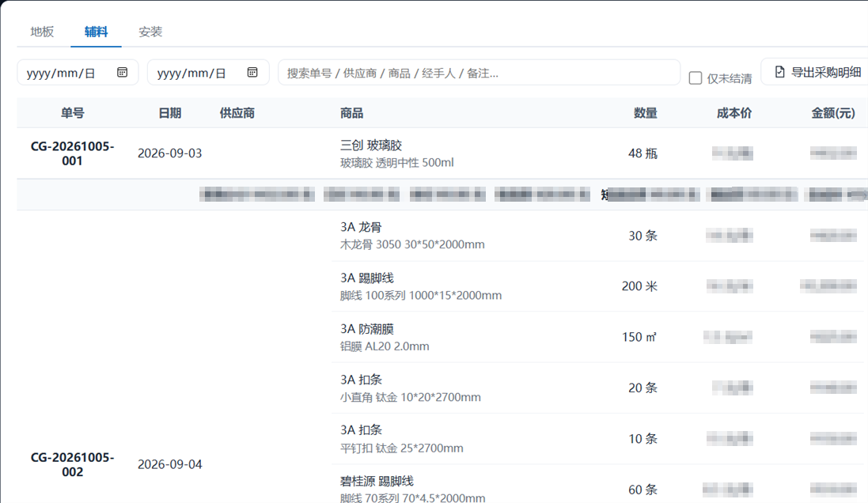Click the 金额(元) column header
The image size is (868, 503).
tap(833, 113)
